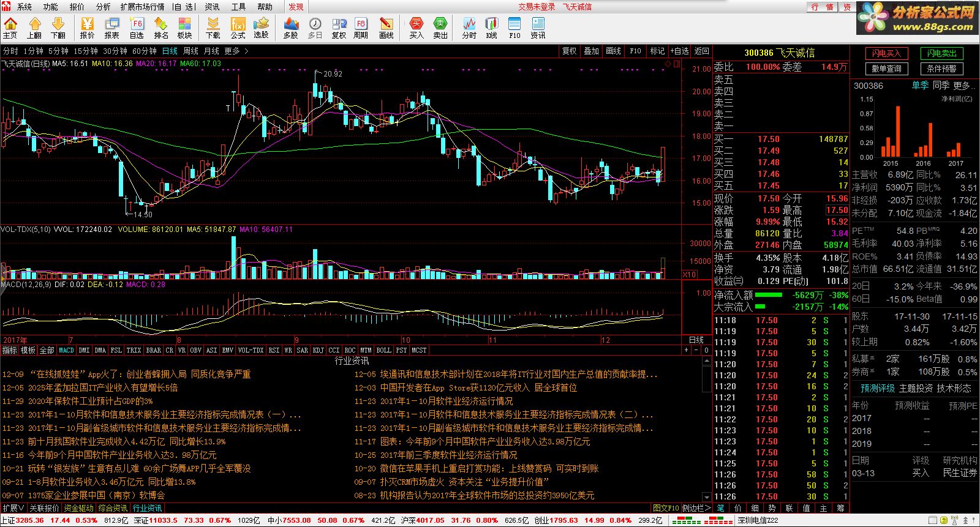Select the 周线 weekly period

tap(191, 51)
